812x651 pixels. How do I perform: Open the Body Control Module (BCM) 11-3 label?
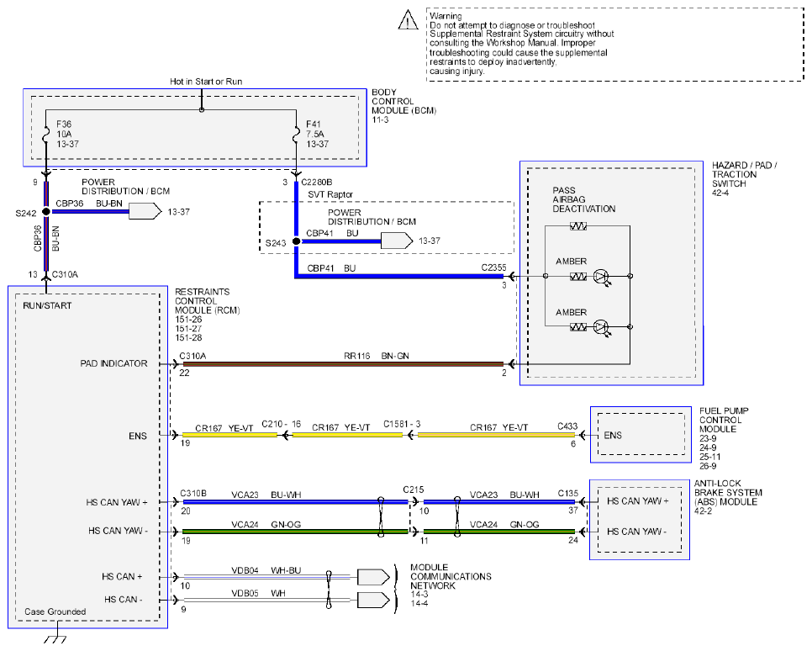[404, 106]
